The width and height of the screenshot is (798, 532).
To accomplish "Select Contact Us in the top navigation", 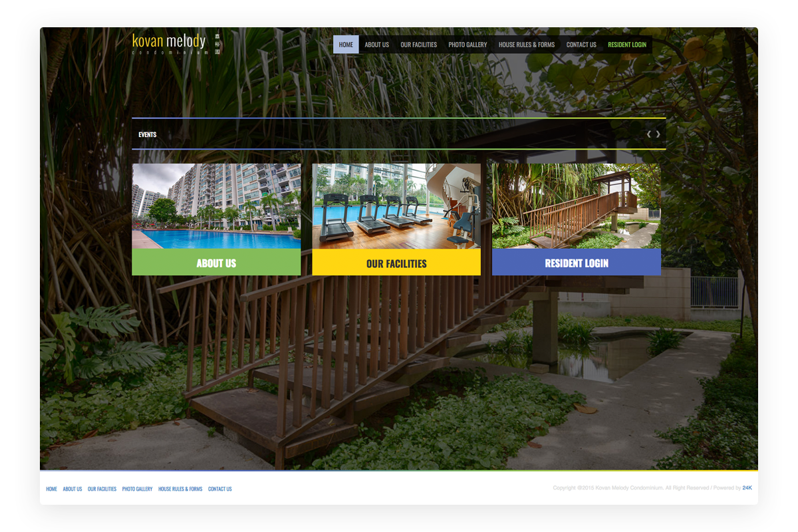I will point(581,45).
